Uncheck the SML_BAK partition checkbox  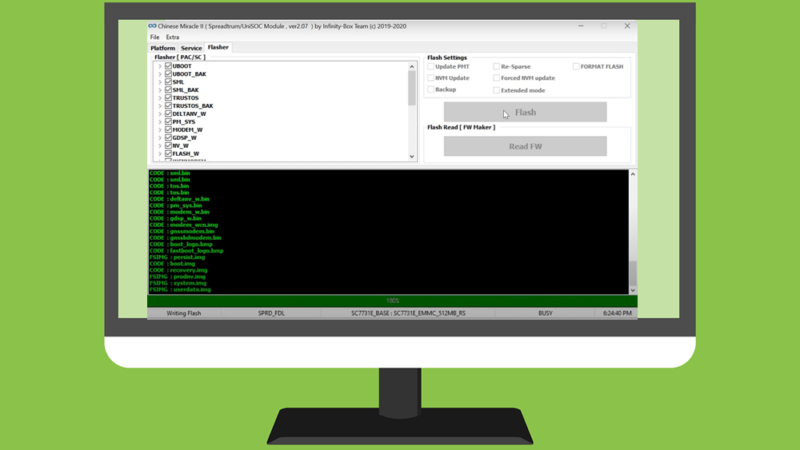pyautogui.click(x=168, y=90)
